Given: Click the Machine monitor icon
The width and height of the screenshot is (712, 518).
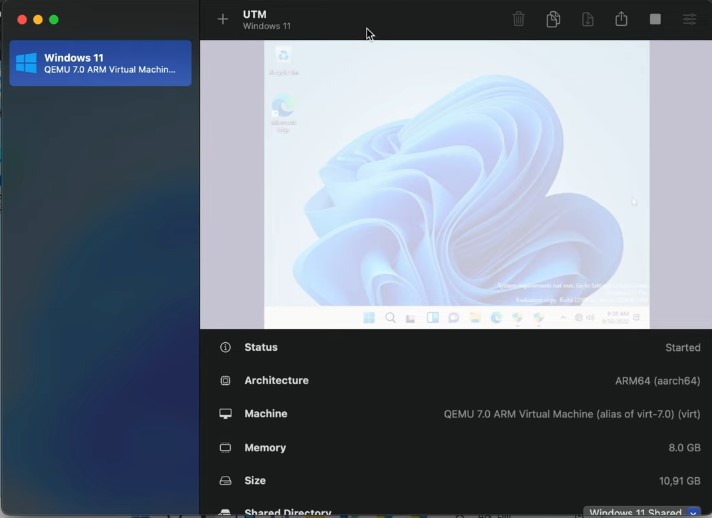Looking at the screenshot, I should click(225, 414).
